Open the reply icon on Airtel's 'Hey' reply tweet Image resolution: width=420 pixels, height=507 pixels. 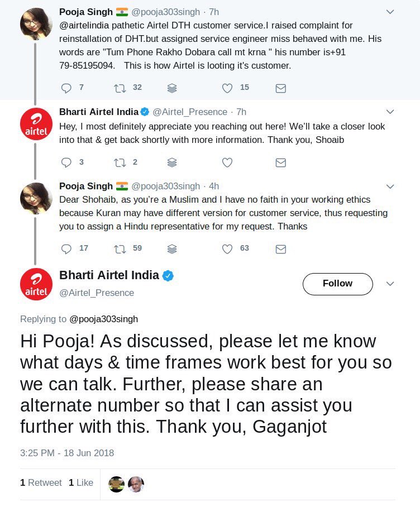[66, 162]
